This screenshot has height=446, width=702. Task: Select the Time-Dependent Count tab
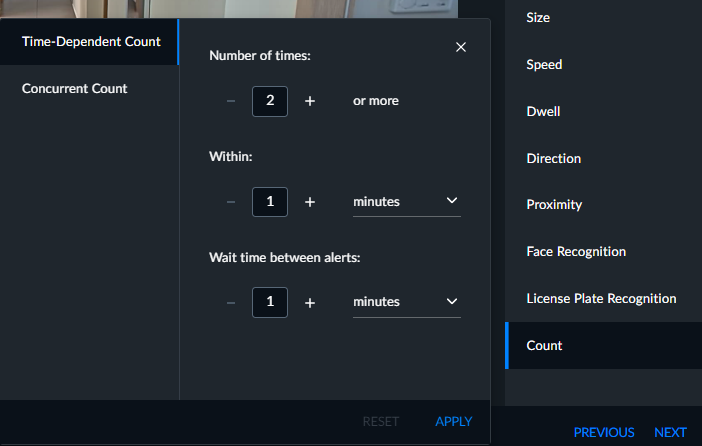coord(90,42)
